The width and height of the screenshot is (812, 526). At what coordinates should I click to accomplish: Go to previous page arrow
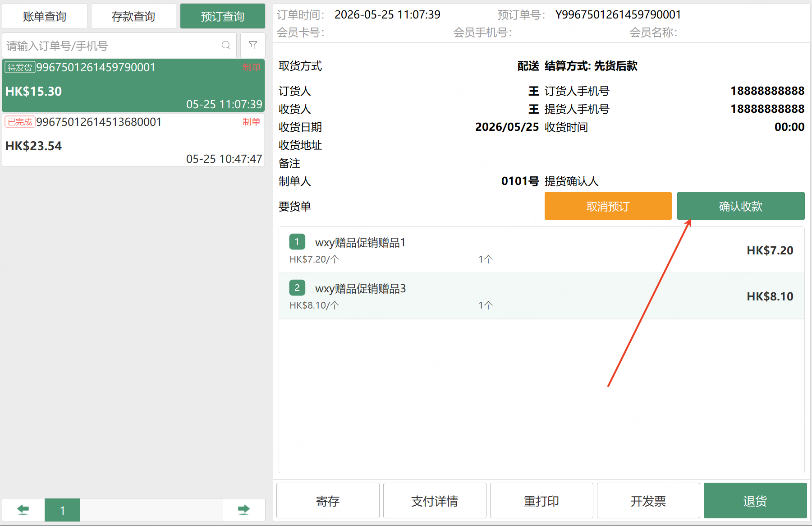tap(23, 510)
